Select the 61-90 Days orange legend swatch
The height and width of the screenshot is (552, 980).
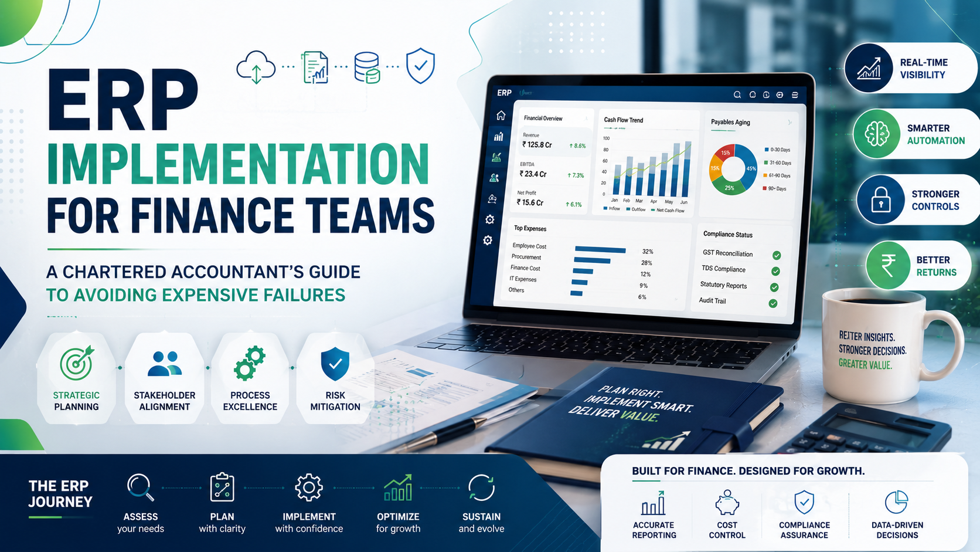pos(765,175)
